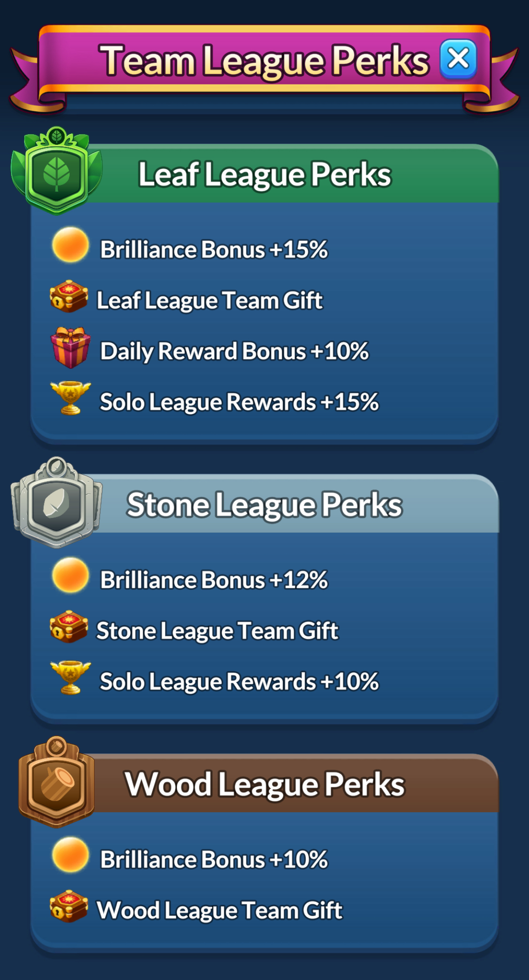Select the Stone League Perks header
529x980 pixels.
[264, 505]
